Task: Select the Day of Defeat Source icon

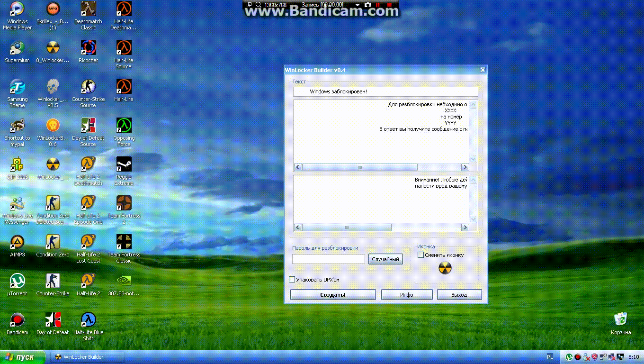Action: [88, 132]
